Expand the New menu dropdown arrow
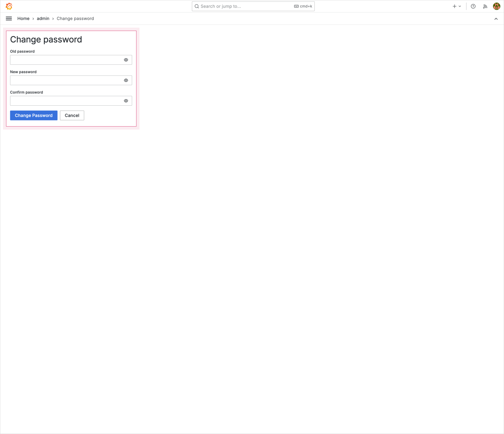The width and height of the screenshot is (504, 434). click(x=460, y=6)
